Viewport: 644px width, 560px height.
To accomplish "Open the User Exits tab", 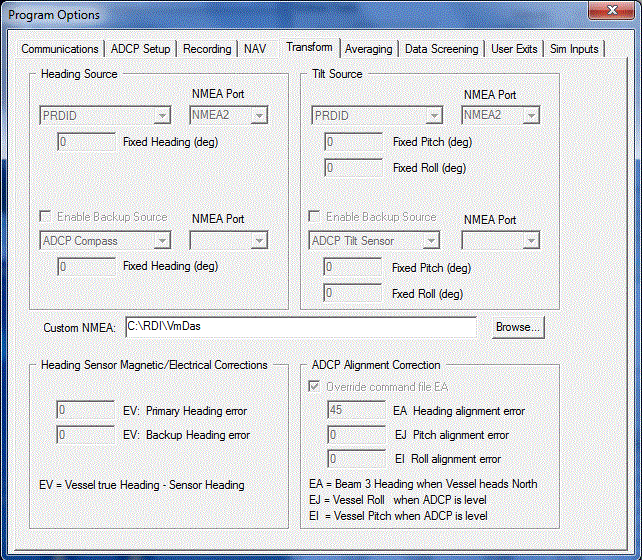I will coord(514,49).
